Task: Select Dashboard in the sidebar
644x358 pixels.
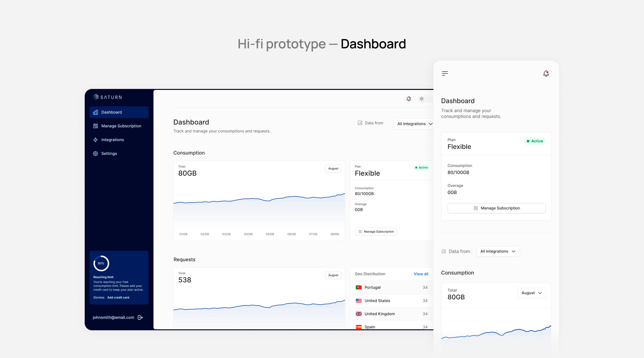Action: (x=111, y=112)
